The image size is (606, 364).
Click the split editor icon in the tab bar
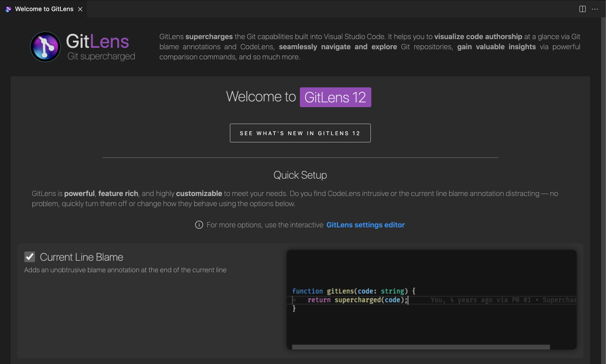coord(582,9)
